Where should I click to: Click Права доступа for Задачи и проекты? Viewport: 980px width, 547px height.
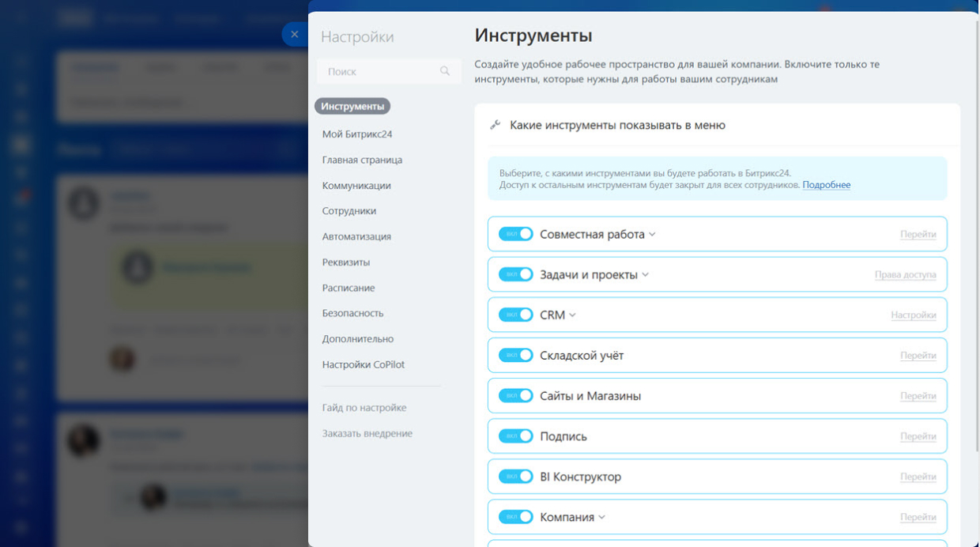(x=906, y=274)
